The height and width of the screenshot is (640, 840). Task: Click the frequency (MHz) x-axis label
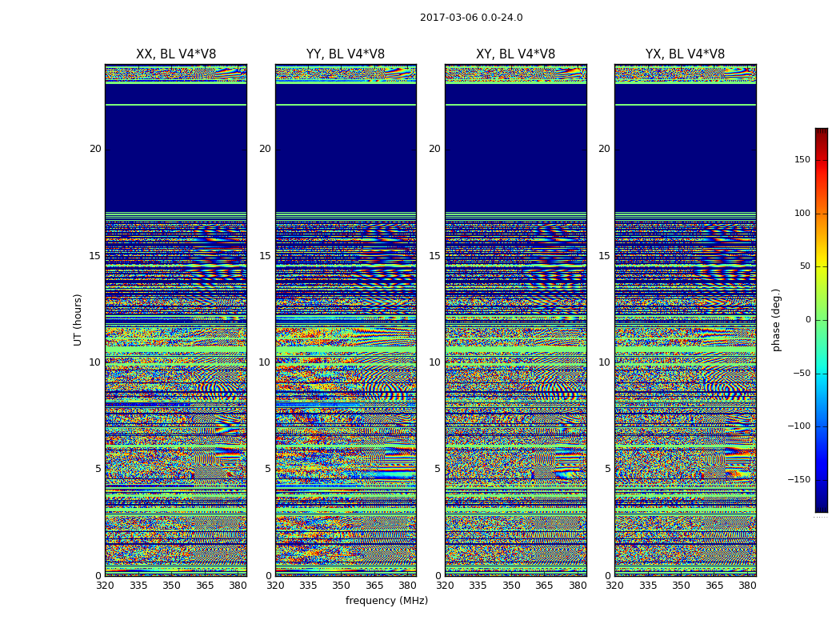(386, 601)
